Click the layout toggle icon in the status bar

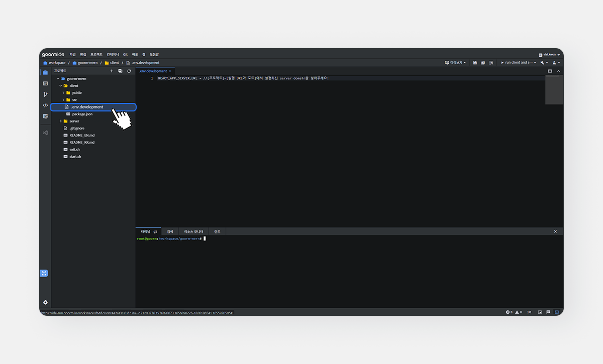coord(540,312)
